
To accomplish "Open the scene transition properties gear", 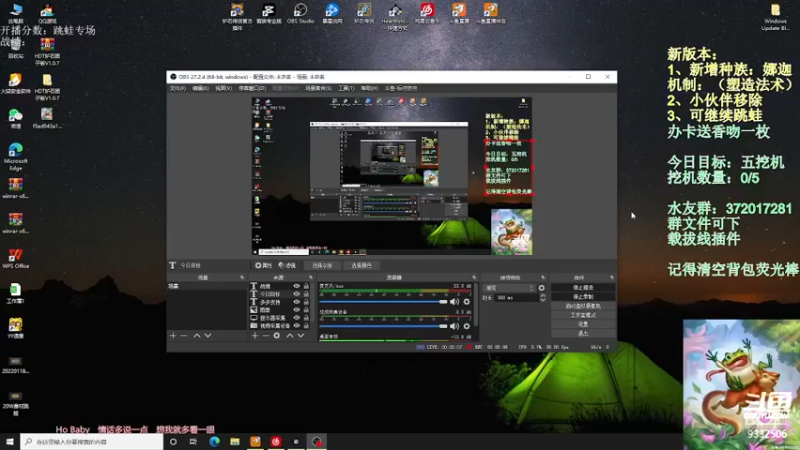I will click(541, 288).
